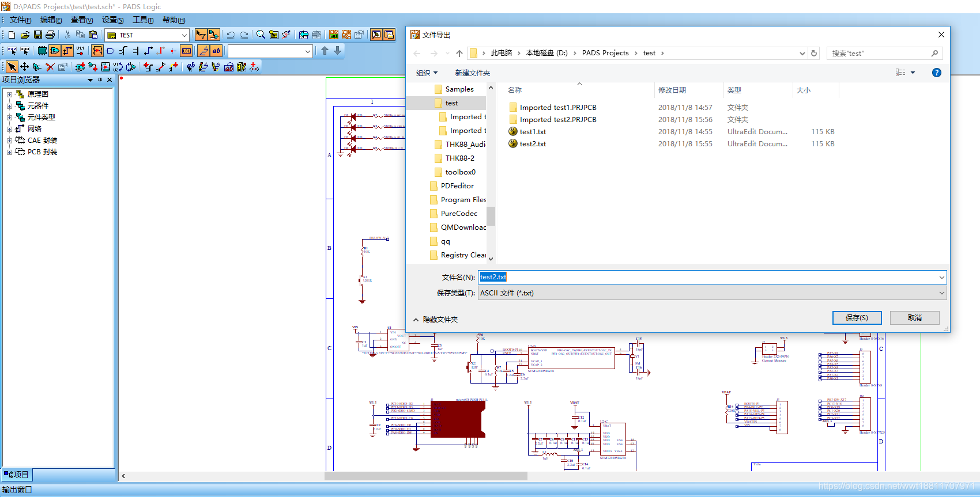The height and width of the screenshot is (497, 980).
Task: Click the New file icon
Action: (x=12, y=35)
